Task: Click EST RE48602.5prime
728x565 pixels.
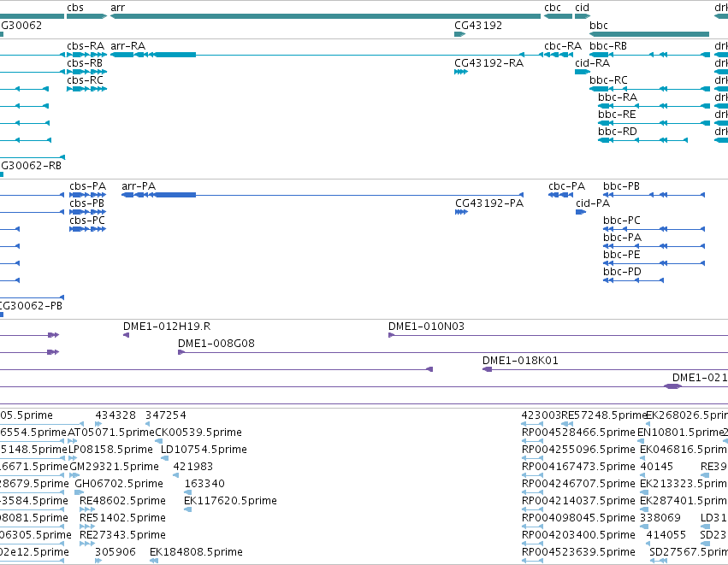Action: coord(122,501)
